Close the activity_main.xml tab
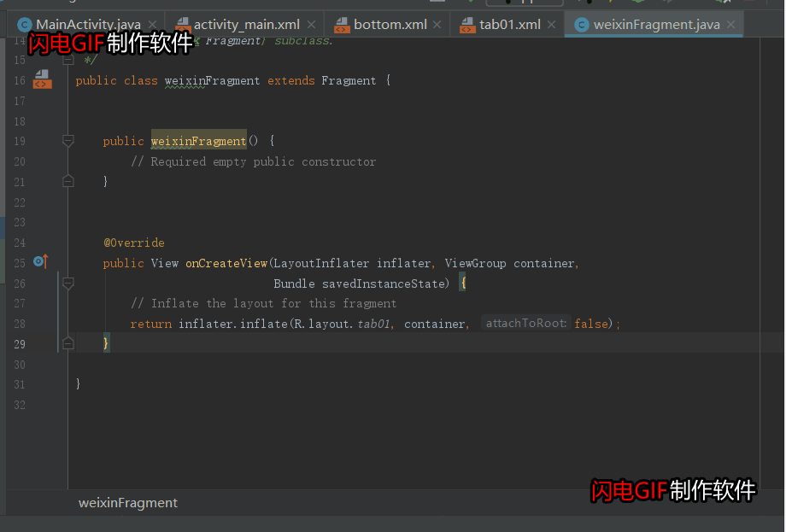 click(311, 24)
